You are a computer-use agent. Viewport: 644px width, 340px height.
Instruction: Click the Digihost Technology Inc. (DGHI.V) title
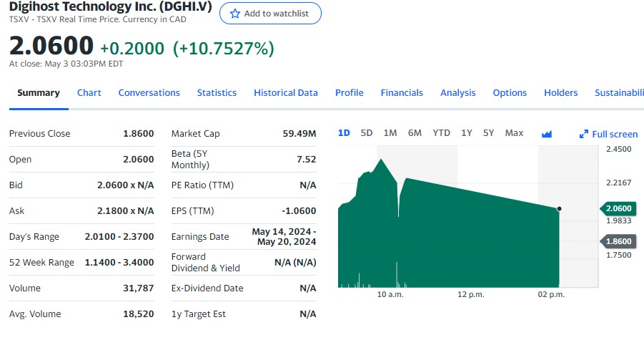click(111, 6)
